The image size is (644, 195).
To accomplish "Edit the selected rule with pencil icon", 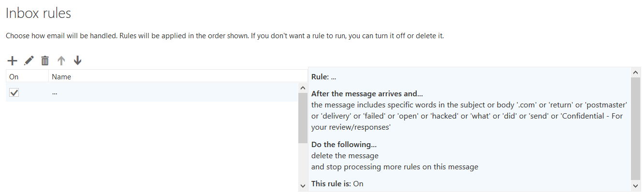I will pyautogui.click(x=29, y=60).
